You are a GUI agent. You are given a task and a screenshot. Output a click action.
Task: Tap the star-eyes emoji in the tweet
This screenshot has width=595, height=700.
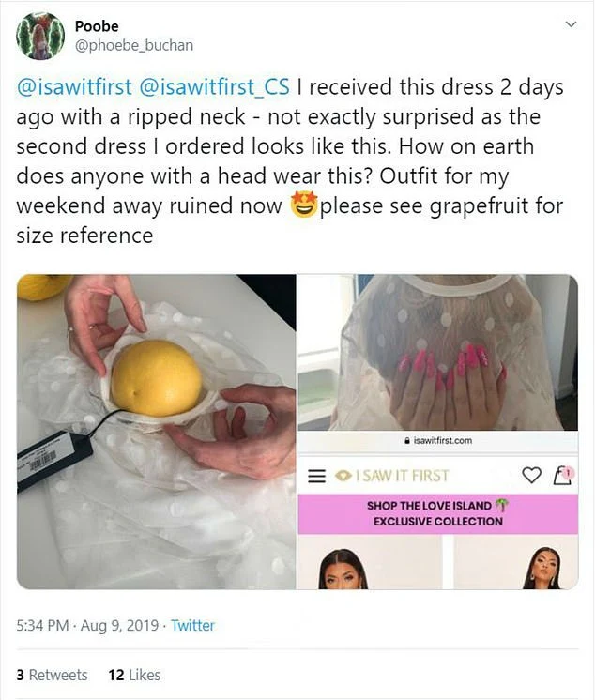coord(303,205)
